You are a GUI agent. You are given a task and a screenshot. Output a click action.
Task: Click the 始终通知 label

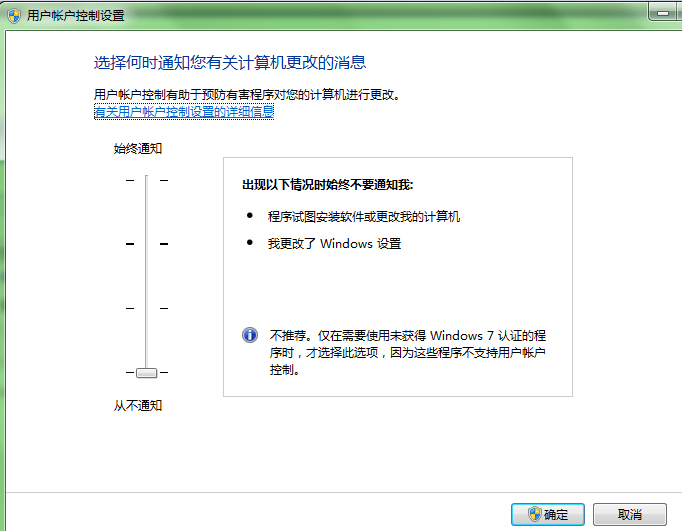(138, 148)
